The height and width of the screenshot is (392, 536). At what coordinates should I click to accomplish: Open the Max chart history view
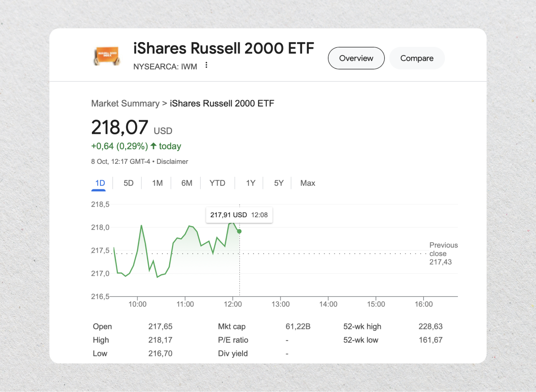click(x=307, y=183)
